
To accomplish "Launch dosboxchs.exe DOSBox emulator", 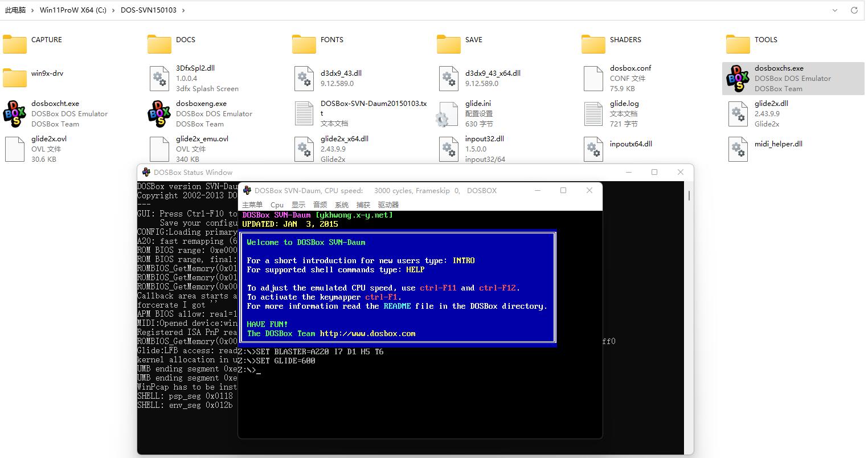I will tap(738, 78).
